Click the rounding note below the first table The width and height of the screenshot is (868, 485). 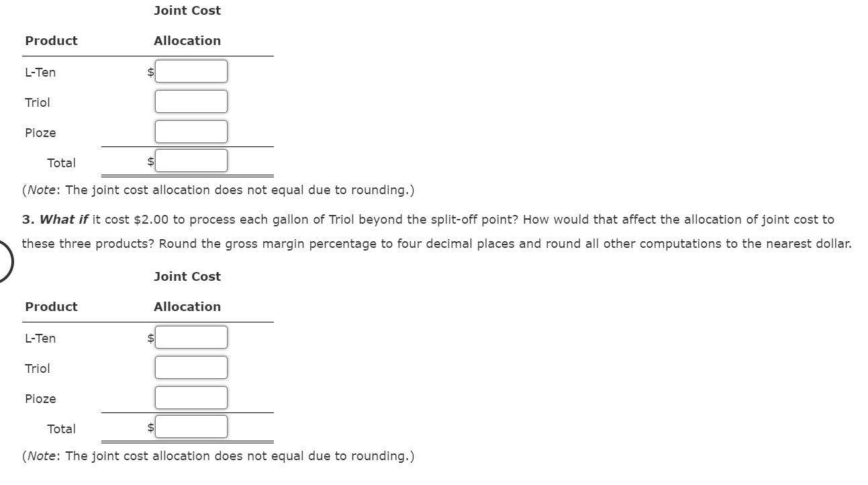(219, 189)
